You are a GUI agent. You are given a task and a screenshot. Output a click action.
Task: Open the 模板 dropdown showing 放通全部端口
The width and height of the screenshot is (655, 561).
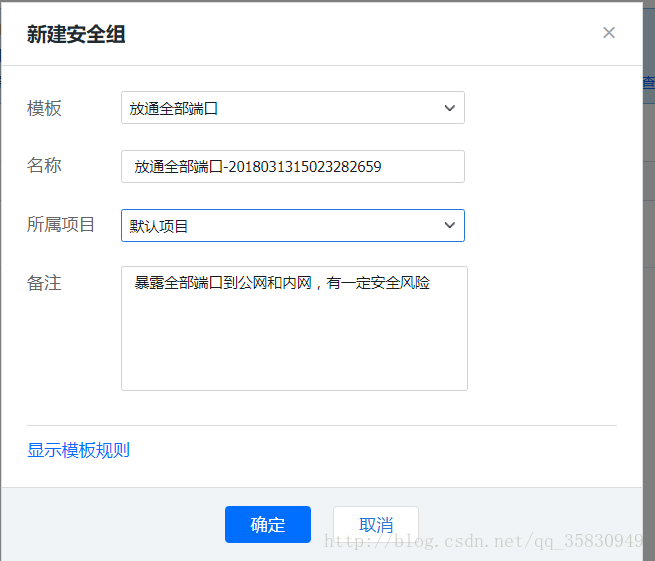click(293, 108)
